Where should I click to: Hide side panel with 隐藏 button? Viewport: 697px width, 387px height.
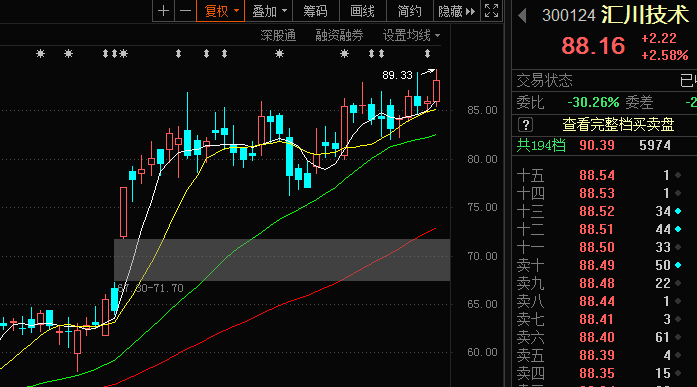[457, 11]
